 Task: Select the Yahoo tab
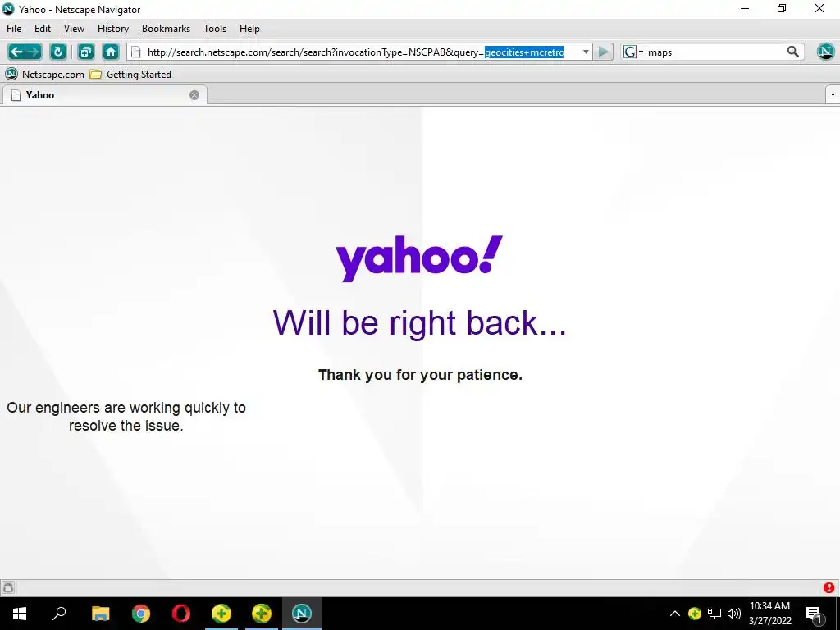(104, 95)
